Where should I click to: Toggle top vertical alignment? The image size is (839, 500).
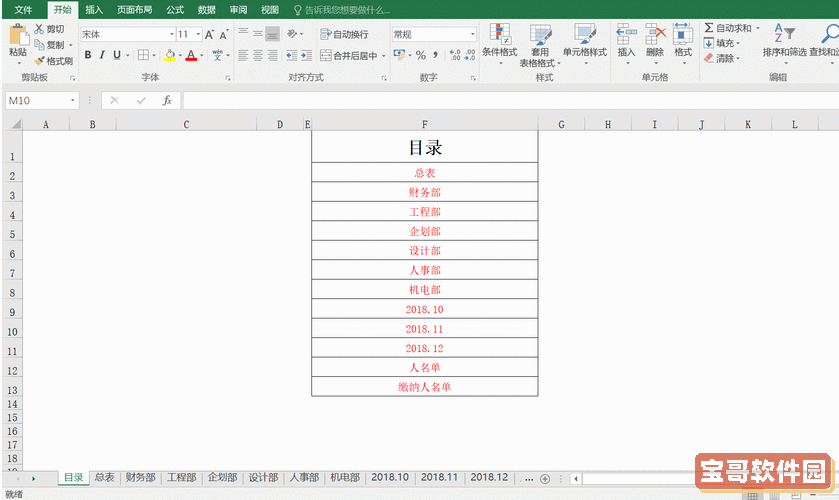[x=243, y=34]
